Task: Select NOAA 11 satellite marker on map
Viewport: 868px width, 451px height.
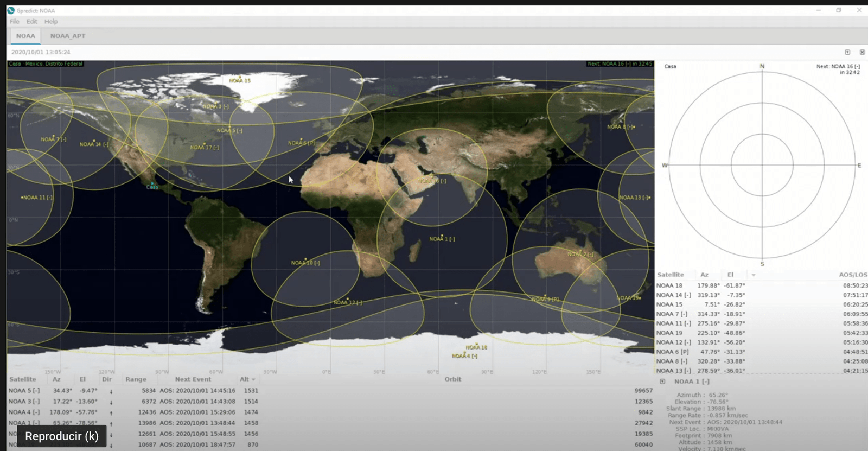Action: 37,198
